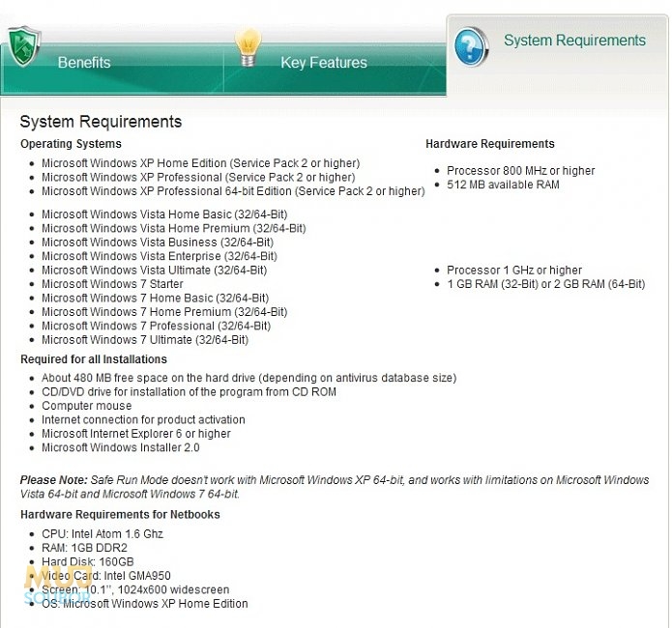Click 'CPU: Intel Atom 1.6 Ghz'
Image resolution: width=672 pixels, height=628 pixels.
click(x=102, y=534)
